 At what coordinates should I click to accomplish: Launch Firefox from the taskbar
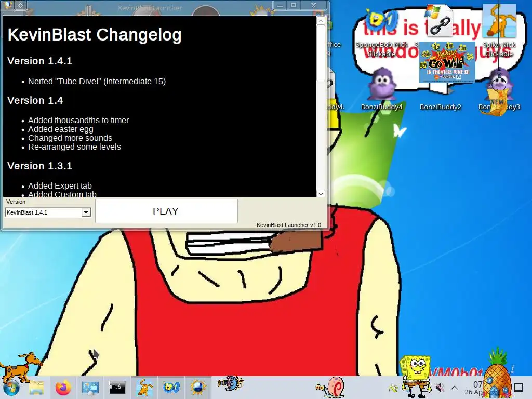(63, 388)
